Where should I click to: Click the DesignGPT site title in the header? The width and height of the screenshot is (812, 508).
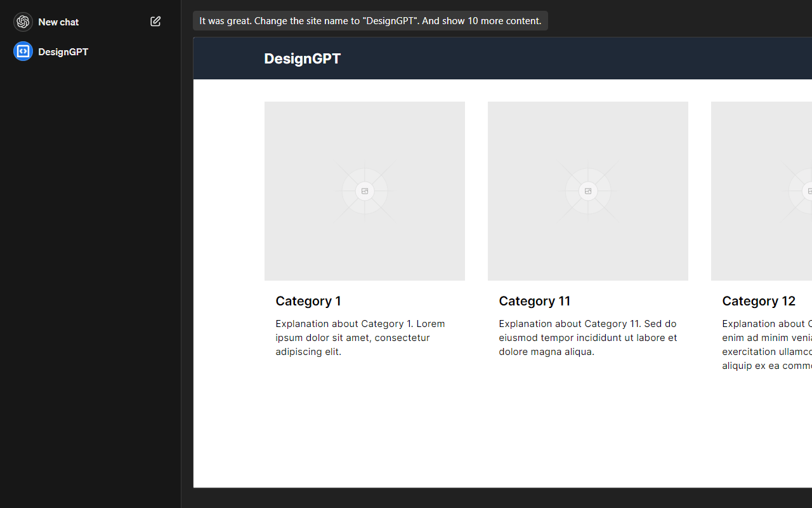pos(303,58)
